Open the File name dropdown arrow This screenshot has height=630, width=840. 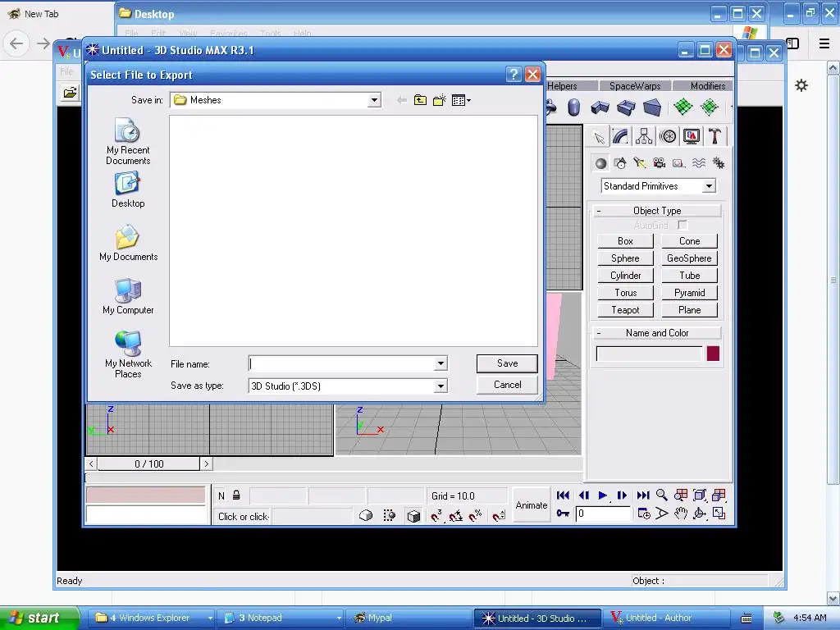[441, 363]
